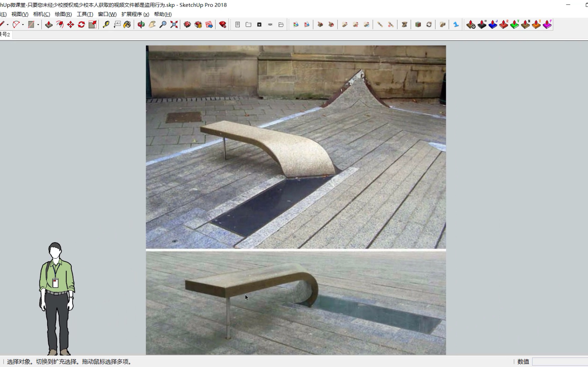The image size is (588, 367).
Task: Select the Push/Pull tool
Action: click(49, 24)
